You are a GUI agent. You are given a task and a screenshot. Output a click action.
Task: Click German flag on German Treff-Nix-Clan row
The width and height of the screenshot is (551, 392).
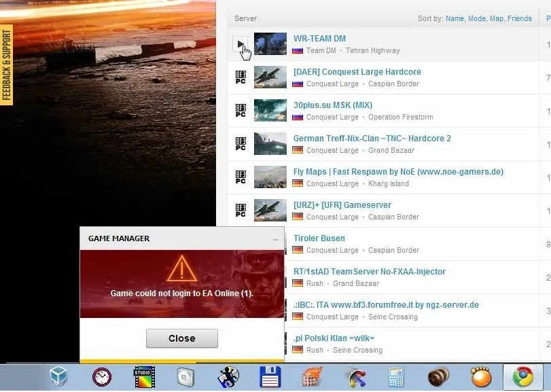(x=298, y=150)
